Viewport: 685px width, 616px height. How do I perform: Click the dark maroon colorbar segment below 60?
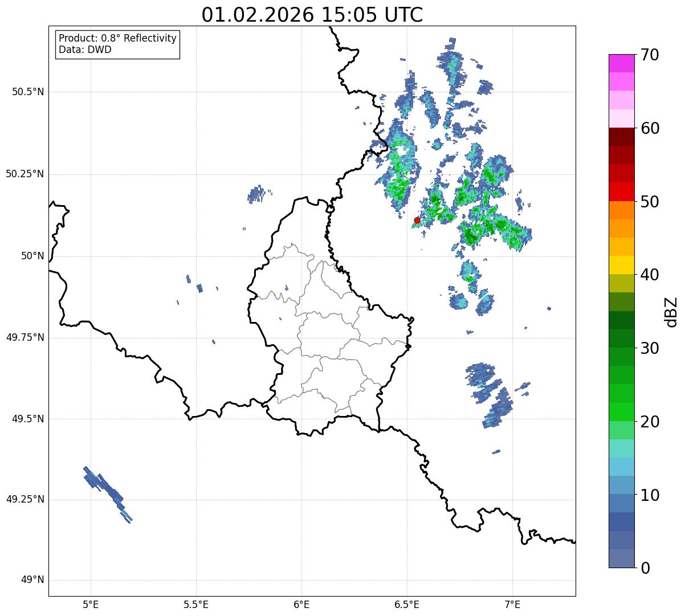[621, 137]
